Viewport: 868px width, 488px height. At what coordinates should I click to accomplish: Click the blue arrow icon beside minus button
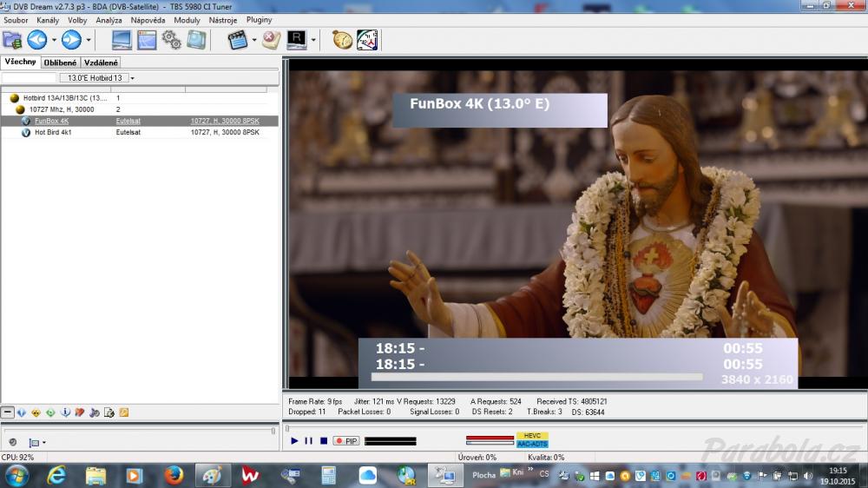[22, 412]
